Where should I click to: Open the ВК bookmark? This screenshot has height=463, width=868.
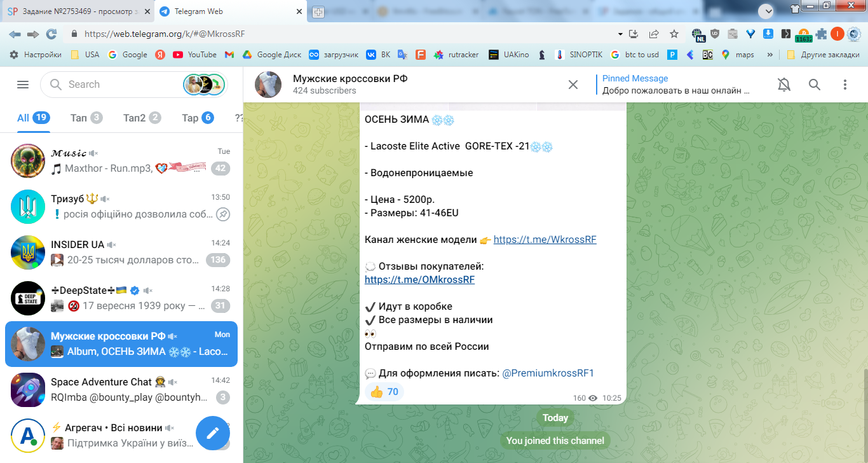[378, 55]
